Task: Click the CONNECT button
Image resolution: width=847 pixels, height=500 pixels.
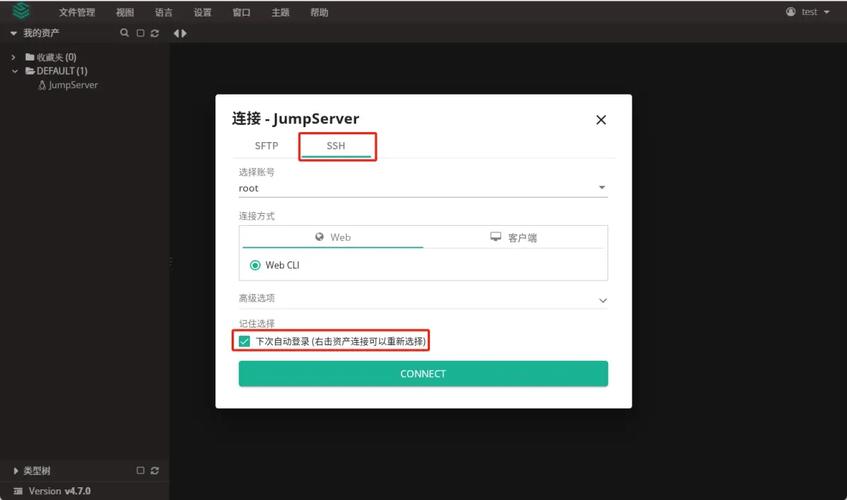Action: pos(423,374)
